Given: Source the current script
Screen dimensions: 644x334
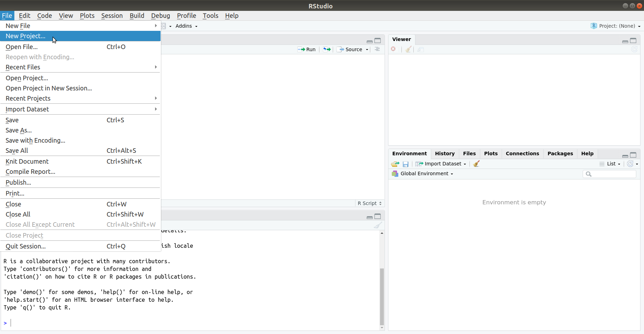Looking at the screenshot, I should pyautogui.click(x=350, y=49).
